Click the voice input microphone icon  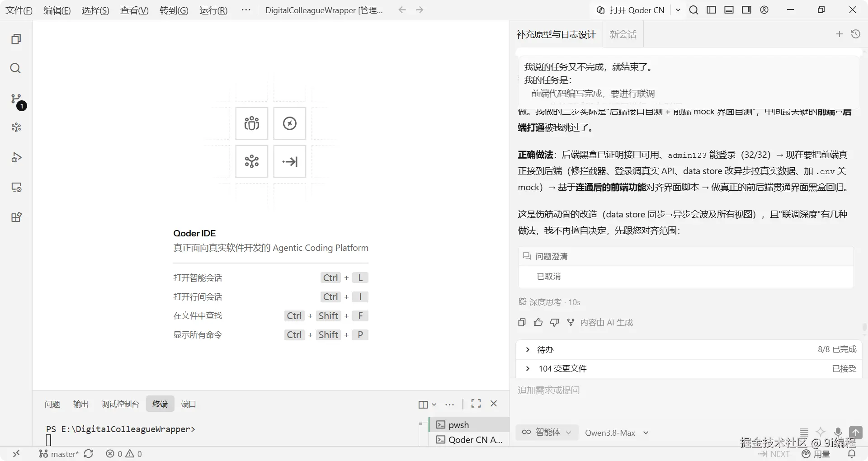[838, 432]
